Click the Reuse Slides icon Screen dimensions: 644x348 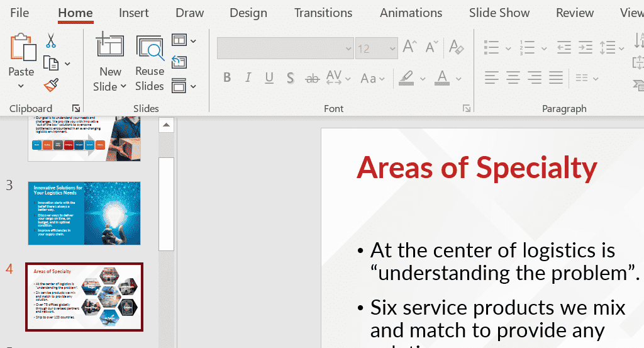point(150,48)
